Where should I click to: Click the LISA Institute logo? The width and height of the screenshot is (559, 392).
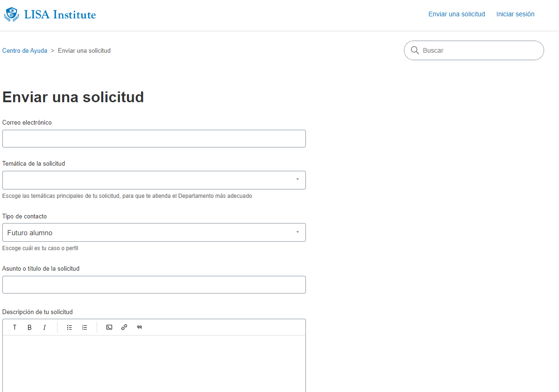[50, 14]
